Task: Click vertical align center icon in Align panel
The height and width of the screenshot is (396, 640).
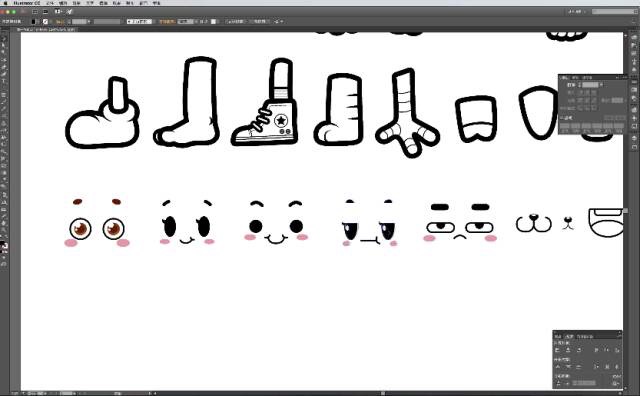Action: 607,350
